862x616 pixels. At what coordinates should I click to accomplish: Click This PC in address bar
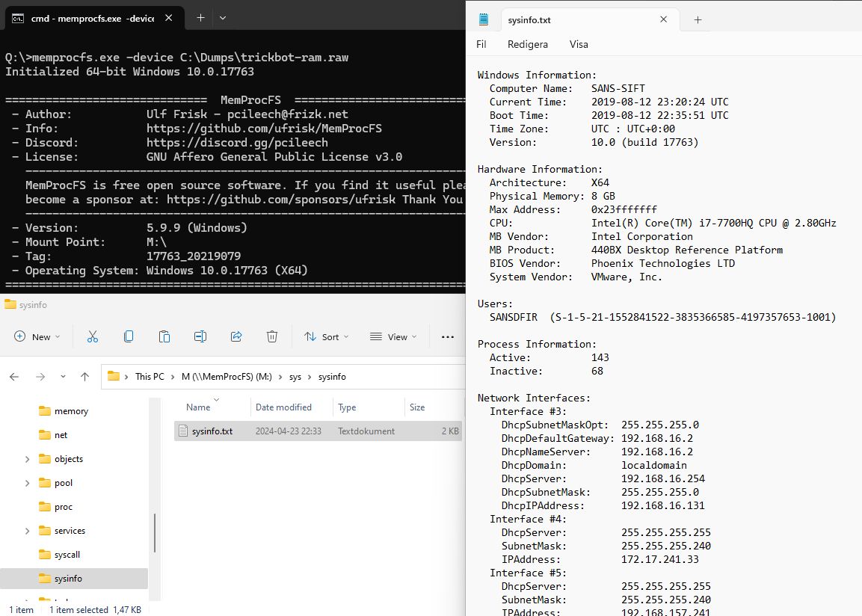[x=150, y=377]
